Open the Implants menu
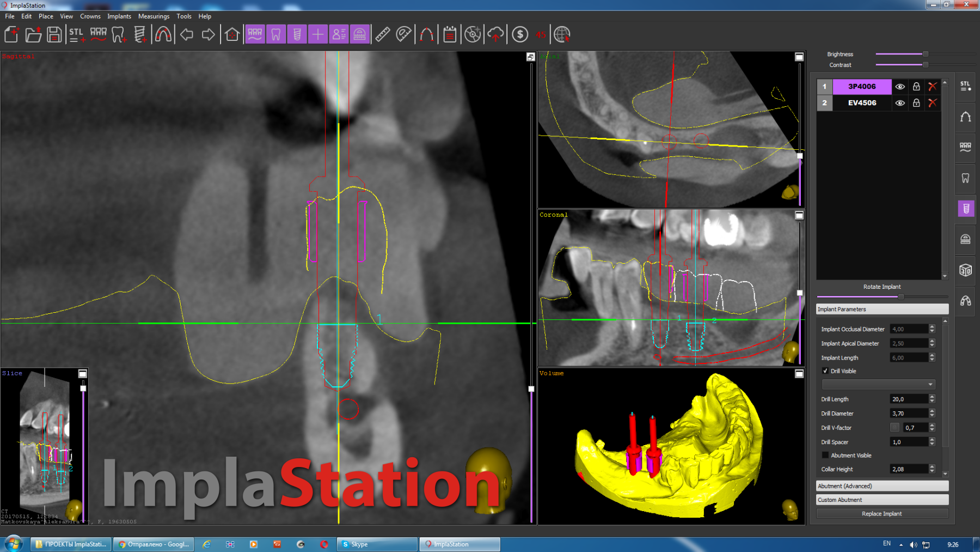 (x=119, y=16)
